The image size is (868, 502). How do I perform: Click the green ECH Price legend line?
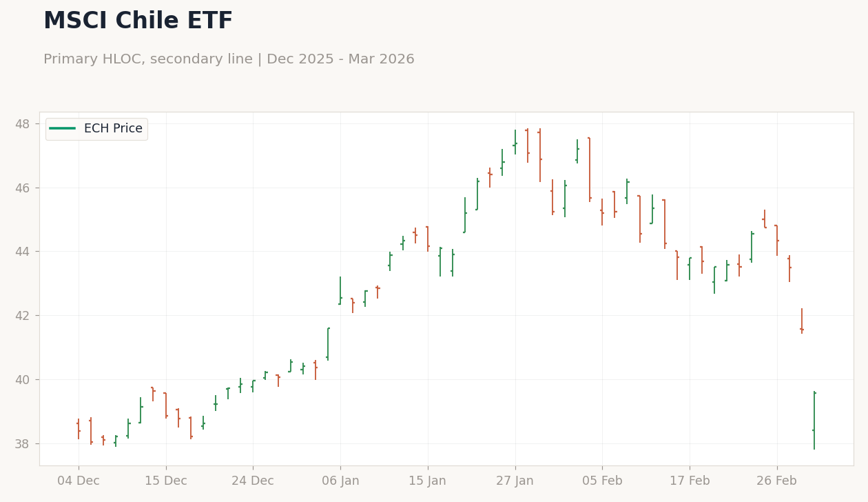pos(63,129)
